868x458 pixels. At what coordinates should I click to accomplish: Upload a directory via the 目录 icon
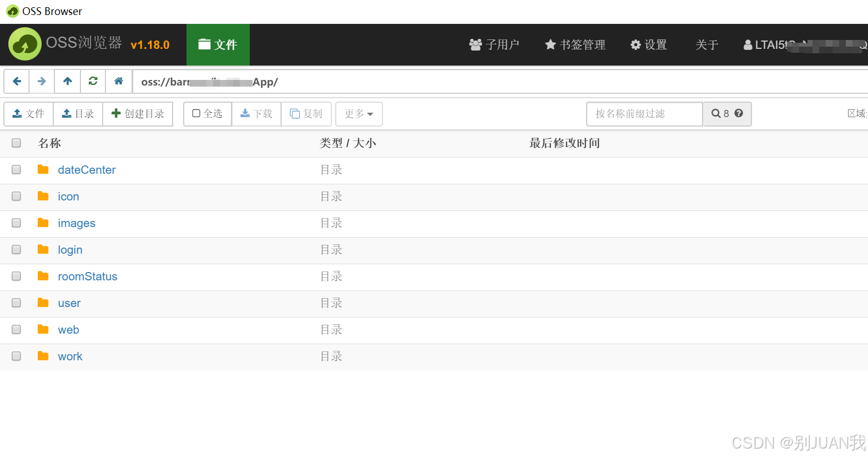(78, 114)
